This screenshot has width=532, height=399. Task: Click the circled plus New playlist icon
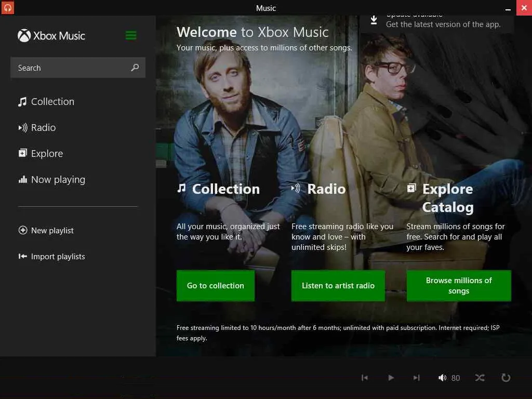[23, 230]
